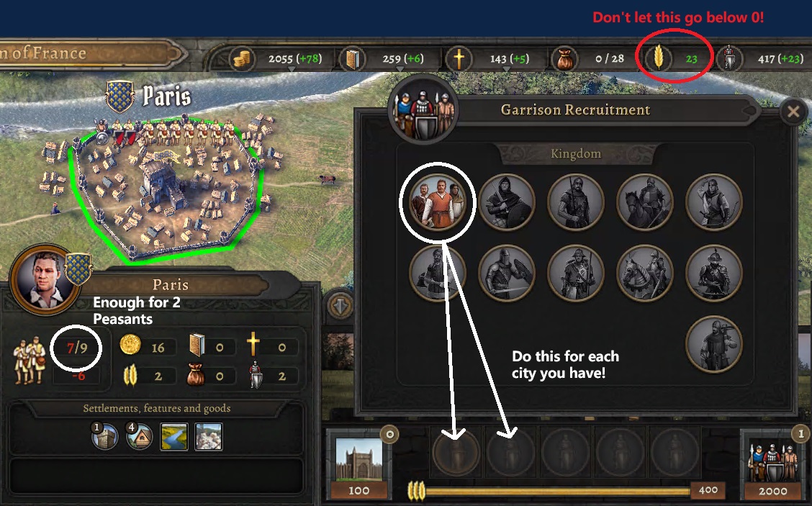This screenshot has width=812, height=506.
Task: Click the castle settlement icon numbered 1
Action: tap(105, 436)
